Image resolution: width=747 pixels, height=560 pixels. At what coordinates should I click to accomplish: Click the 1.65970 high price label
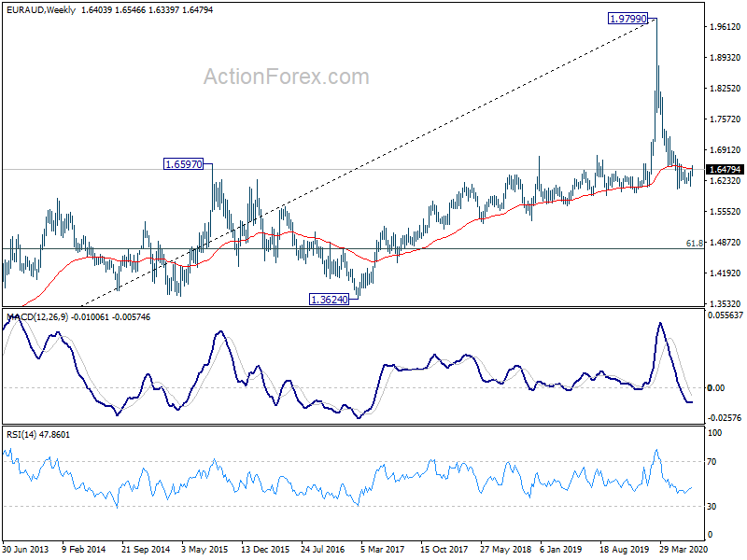(x=183, y=164)
